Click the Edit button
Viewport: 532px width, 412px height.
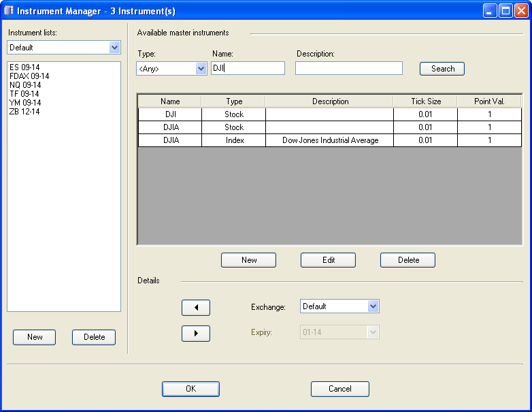pyautogui.click(x=328, y=260)
